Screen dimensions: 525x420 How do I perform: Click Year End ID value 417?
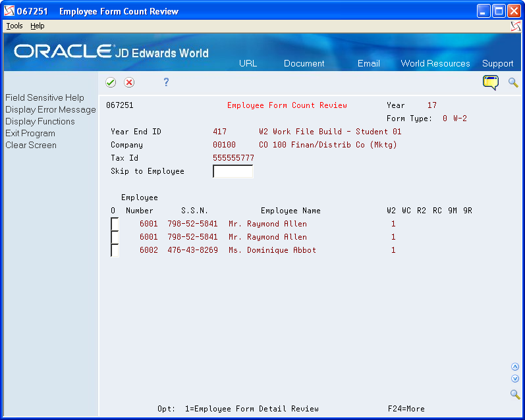pos(219,132)
